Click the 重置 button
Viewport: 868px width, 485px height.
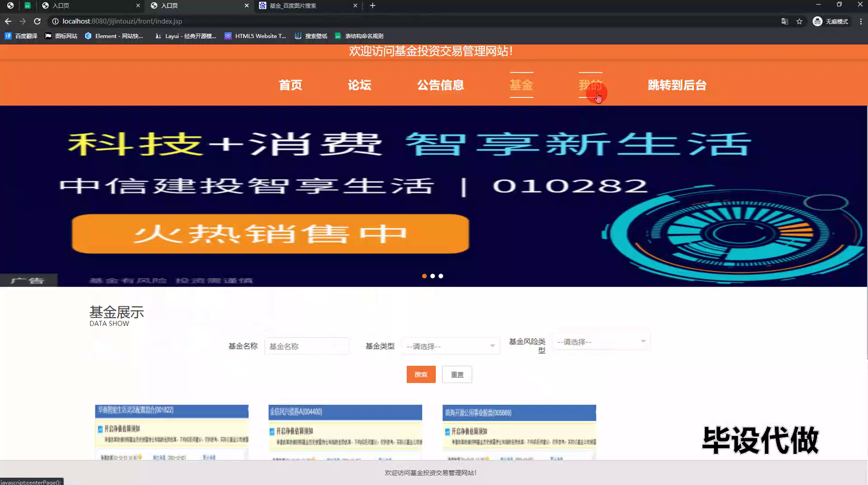457,375
